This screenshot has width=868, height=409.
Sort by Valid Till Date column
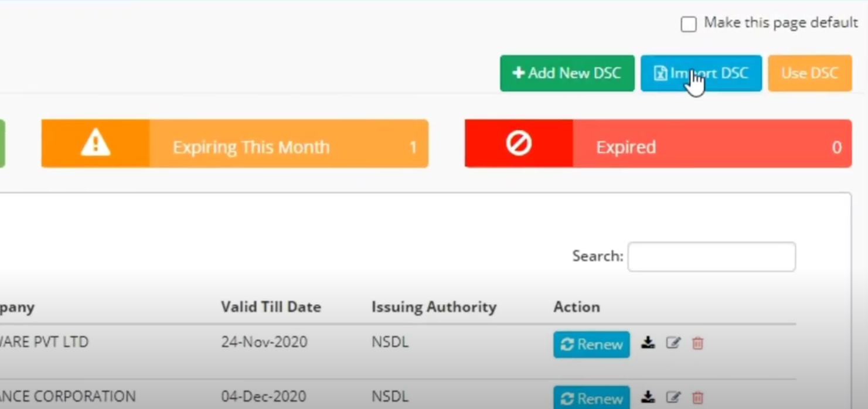(x=271, y=307)
